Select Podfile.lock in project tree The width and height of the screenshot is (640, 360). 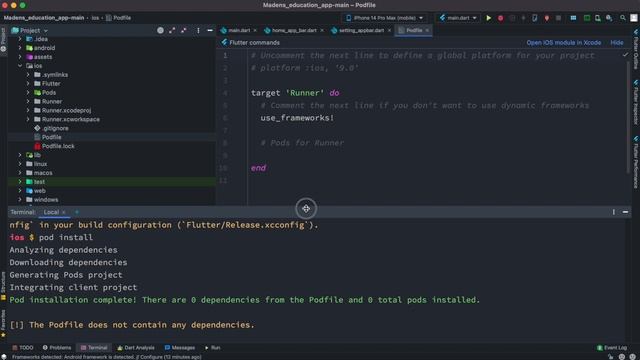pos(58,146)
